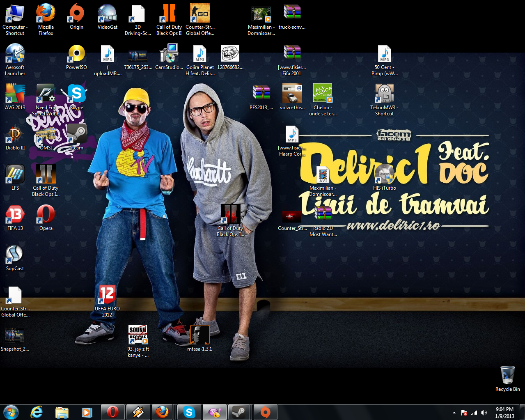Open the Aerosoft Launcher shortcut
The image size is (525, 420).
coord(15,60)
